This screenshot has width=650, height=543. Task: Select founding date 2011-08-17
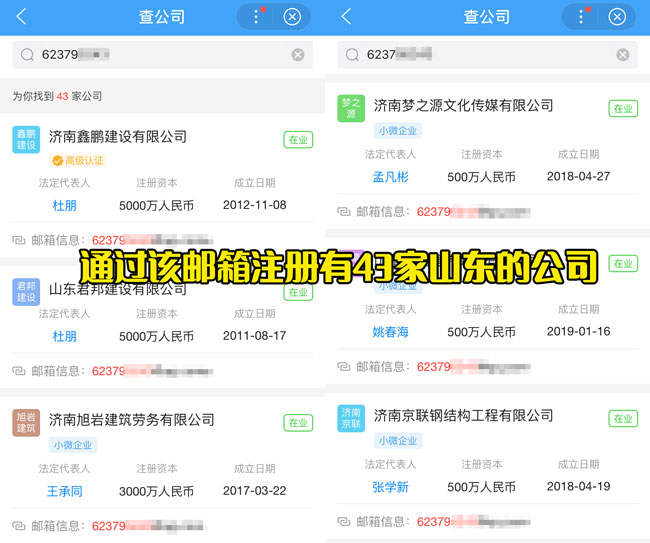255,336
